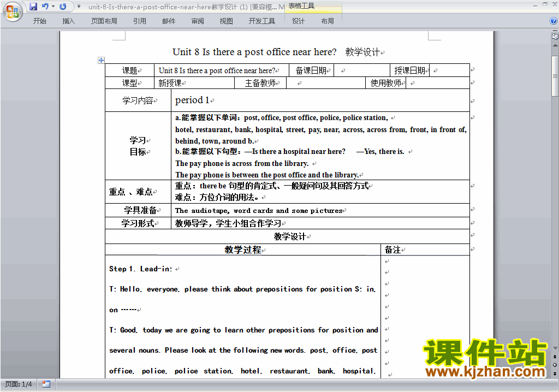Open the round Office button menu

tap(13, 11)
